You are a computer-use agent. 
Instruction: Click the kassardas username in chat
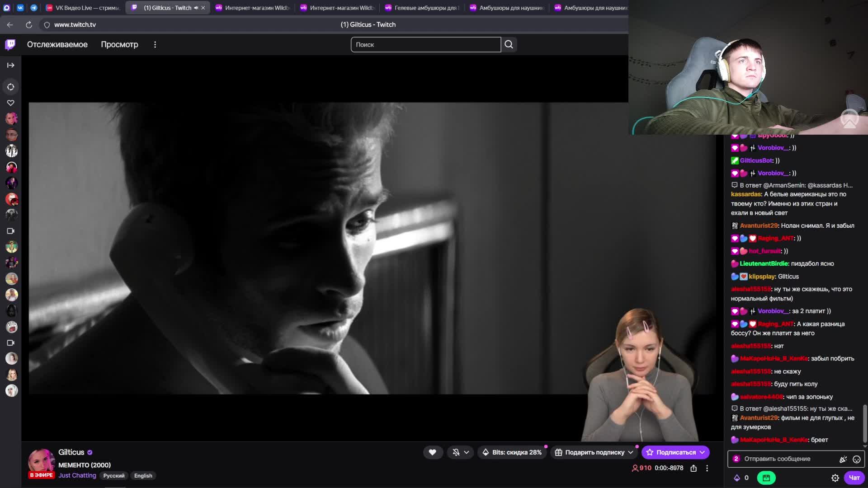point(746,194)
